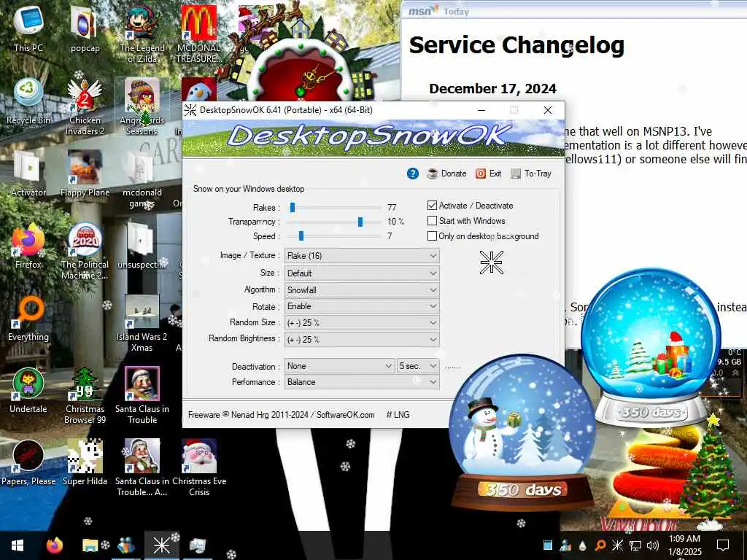The image size is (747, 560).
Task: Select the Flappy Plane icon
Action: pos(85,174)
